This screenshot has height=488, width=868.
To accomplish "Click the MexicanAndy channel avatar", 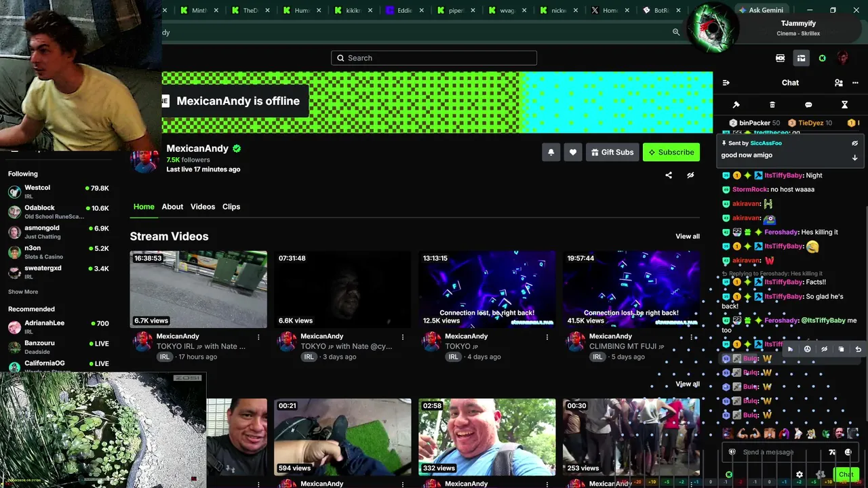I will tap(144, 161).
